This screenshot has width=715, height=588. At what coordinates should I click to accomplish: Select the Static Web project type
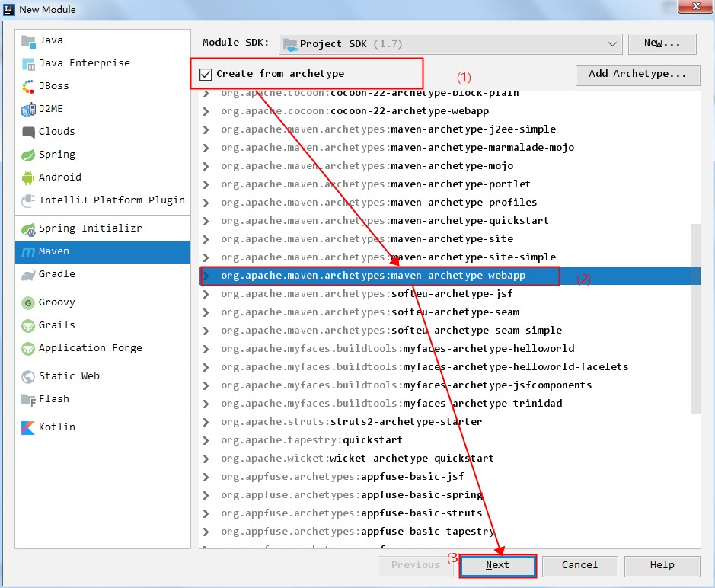103,376
